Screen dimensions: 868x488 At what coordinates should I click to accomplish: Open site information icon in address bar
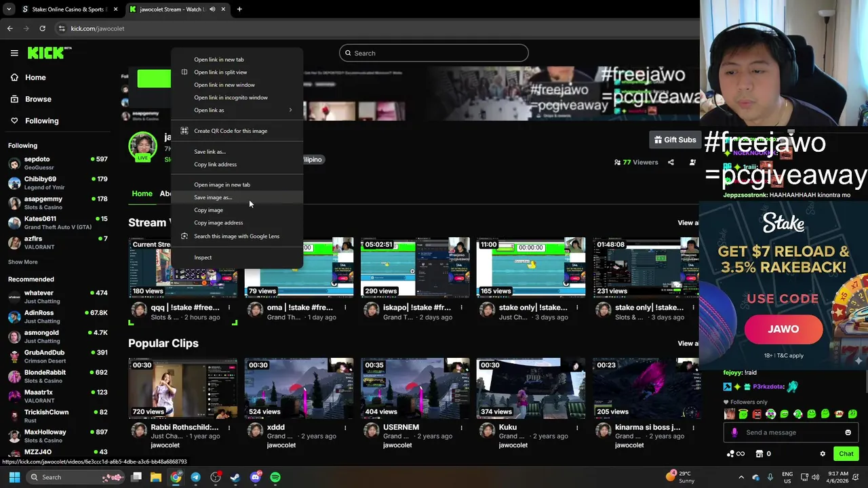(x=62, y=28)
